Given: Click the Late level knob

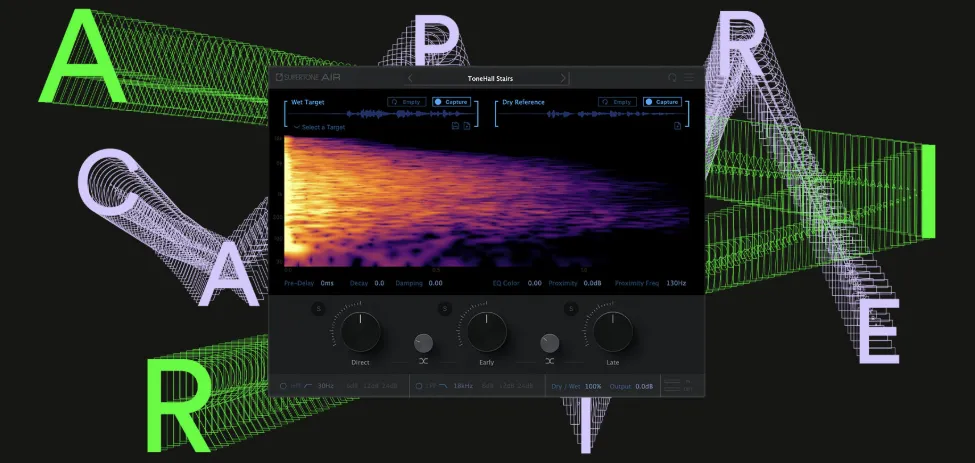Looking at the screenshot, I should click(612, 331).
